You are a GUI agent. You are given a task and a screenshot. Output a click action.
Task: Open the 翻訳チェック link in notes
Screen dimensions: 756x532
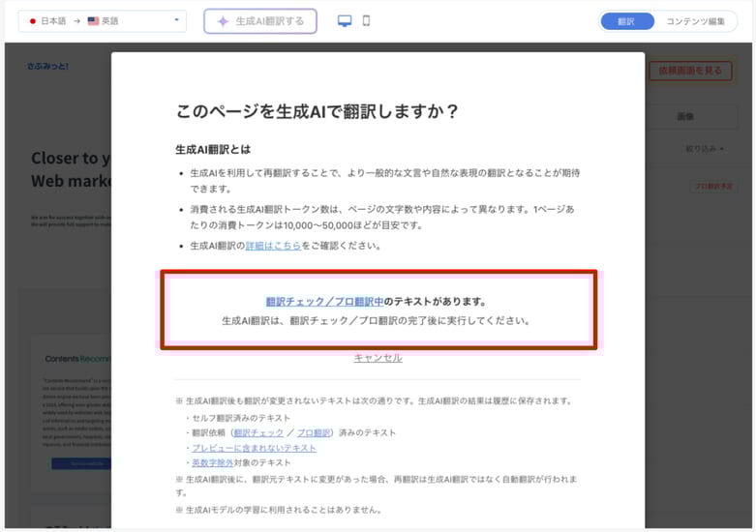pyautogui.click(x=255, y=432)
